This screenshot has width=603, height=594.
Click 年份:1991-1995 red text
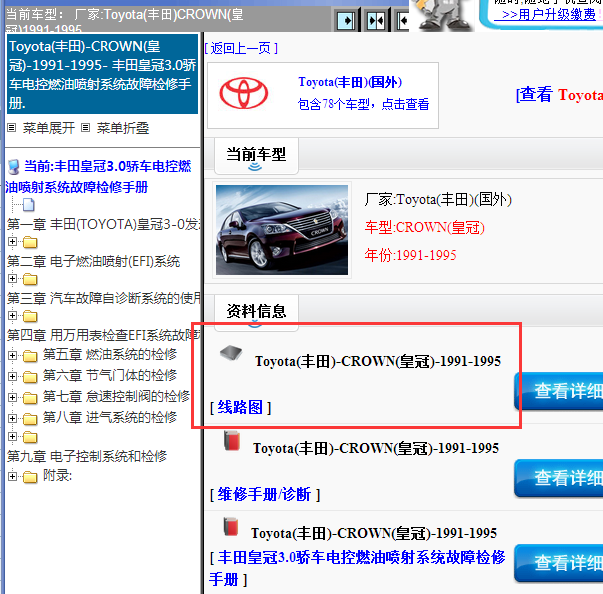click(410, 255)
